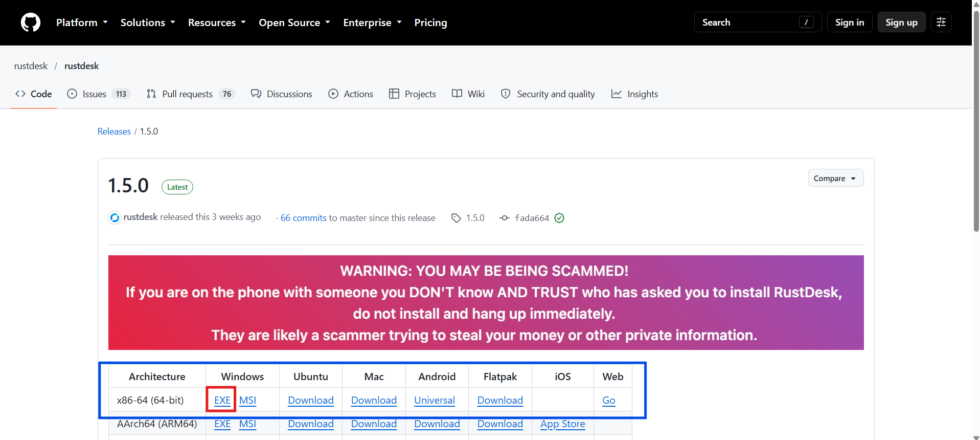The image size is (980, 440).
Task: Expand the Open Source menu
Action: click(x=294, y=23)
